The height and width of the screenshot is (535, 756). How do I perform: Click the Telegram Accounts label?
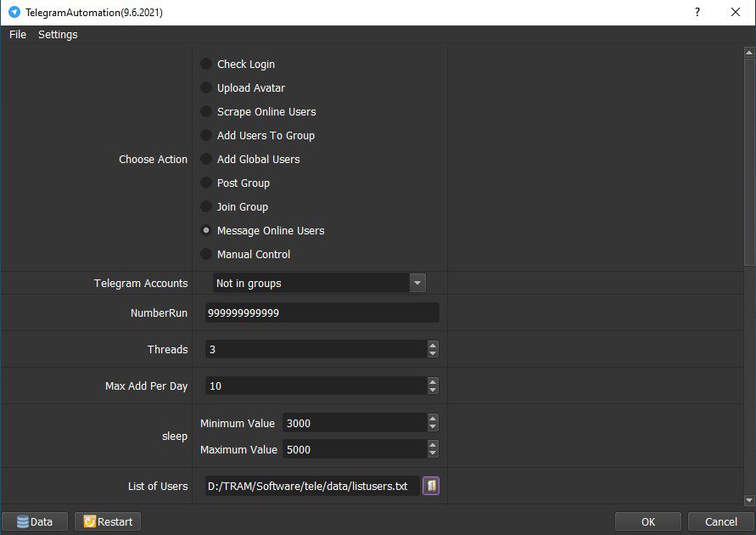[141, 283]
